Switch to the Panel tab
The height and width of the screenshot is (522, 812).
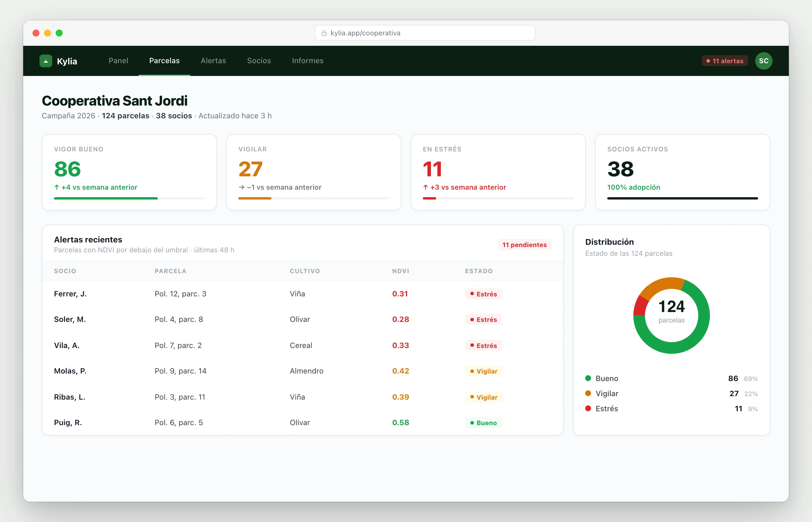point(118,61)
